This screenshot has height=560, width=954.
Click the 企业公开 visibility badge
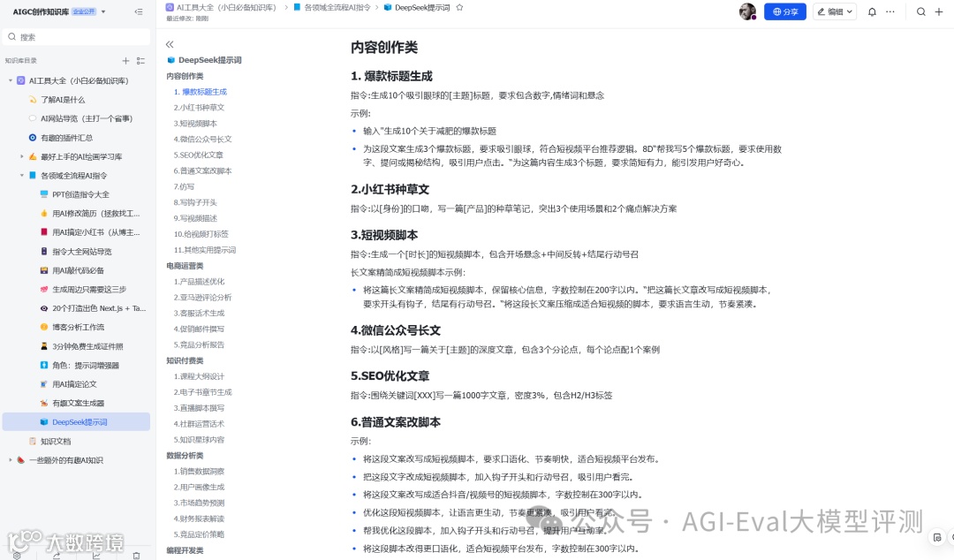click(x=84, y=11)
